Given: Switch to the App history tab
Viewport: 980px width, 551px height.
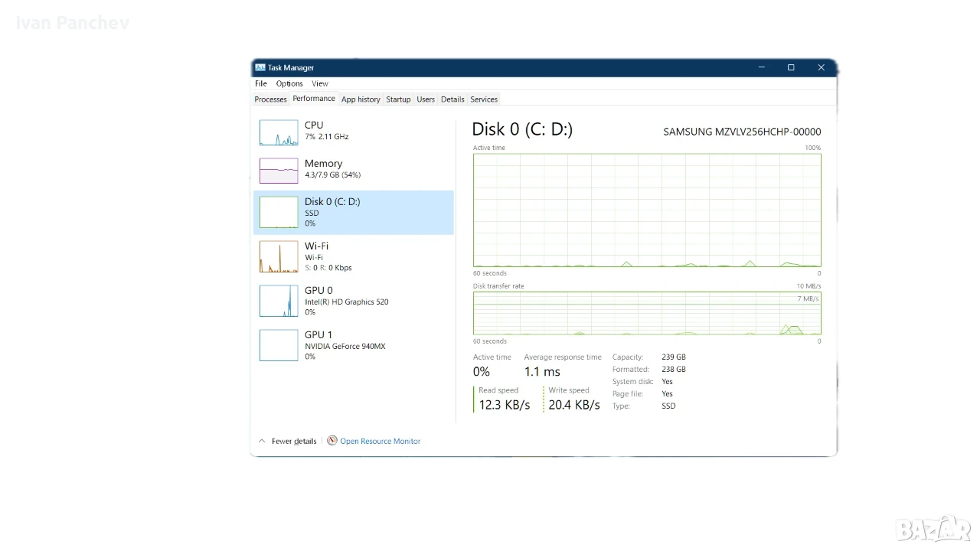Looking at the screenshot, I should (x=361, y=99).
